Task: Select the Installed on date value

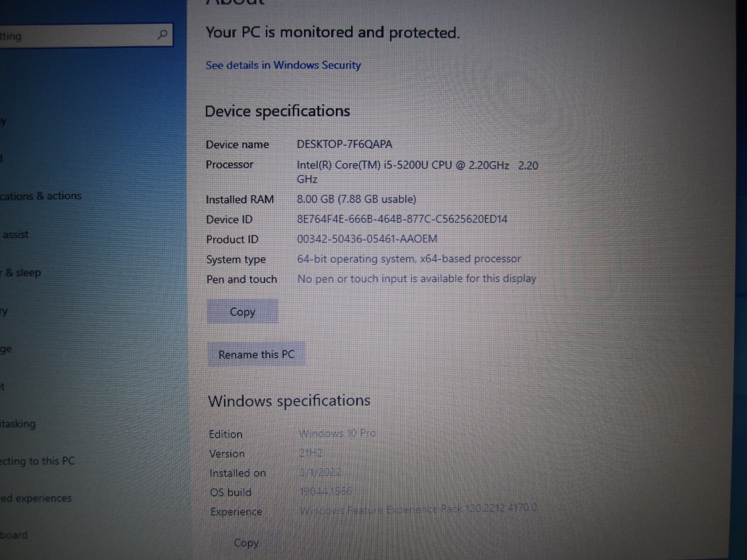Action: 320,472
